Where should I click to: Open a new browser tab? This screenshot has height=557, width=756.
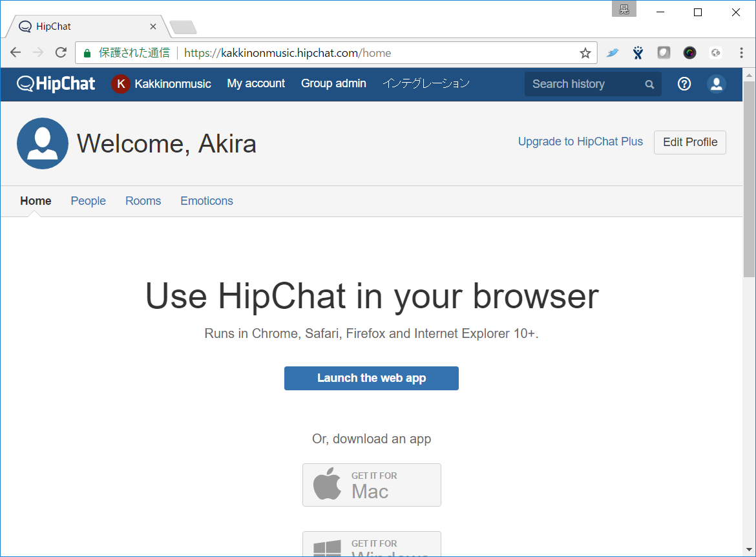184,28
